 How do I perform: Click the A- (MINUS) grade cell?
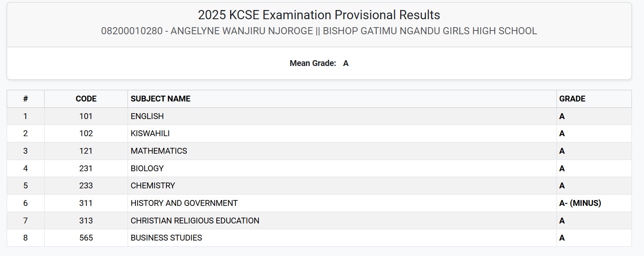(x=580, y=203)
